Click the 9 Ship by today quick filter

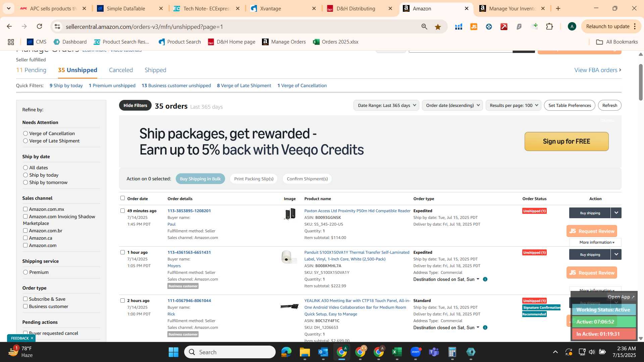(66, 85)
